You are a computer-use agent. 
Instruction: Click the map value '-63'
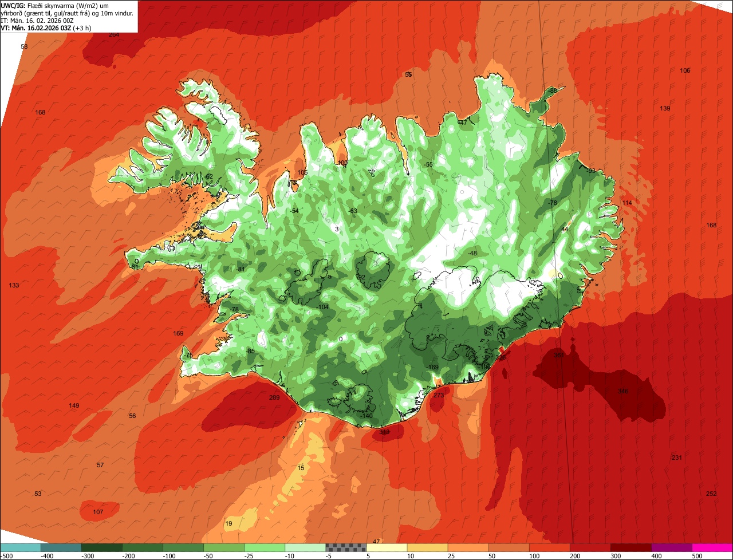[353, 211]
